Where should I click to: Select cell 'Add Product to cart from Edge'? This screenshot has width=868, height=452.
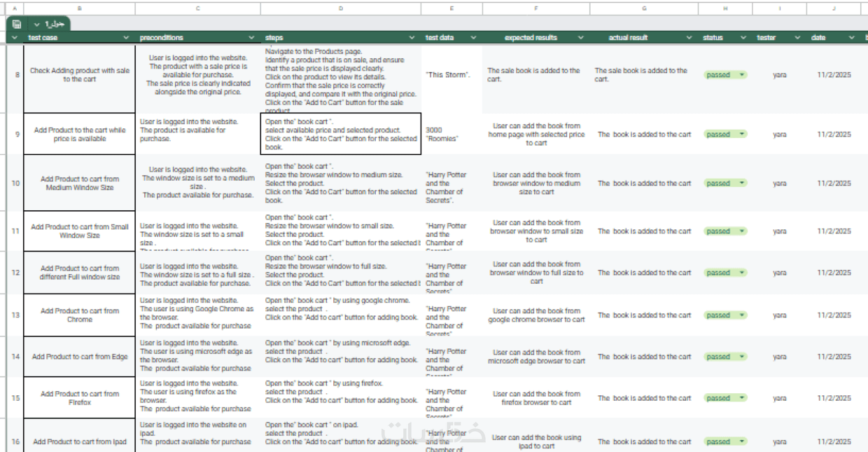(79, 357)
